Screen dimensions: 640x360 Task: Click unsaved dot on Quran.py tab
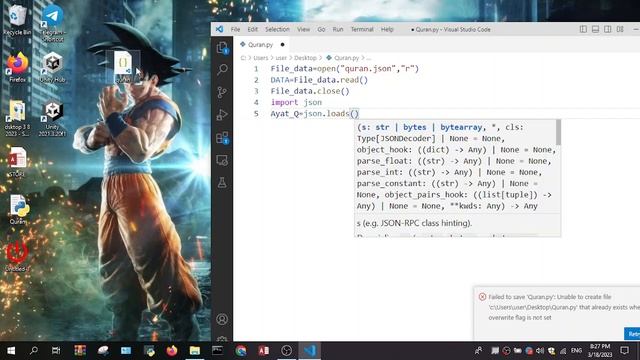[282, 44]
